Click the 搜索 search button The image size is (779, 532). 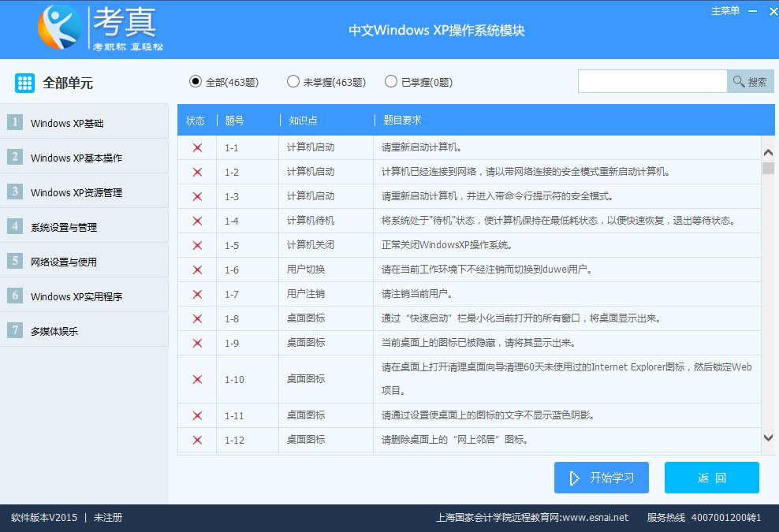(750, 81)
